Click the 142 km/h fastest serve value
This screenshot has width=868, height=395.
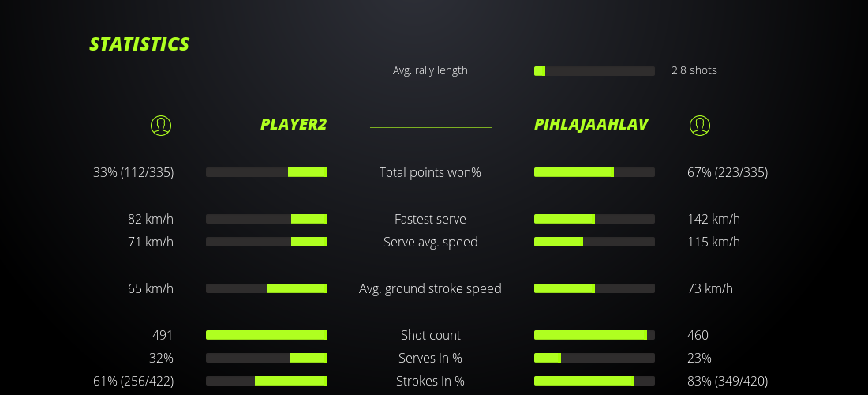tap(713, 219)
